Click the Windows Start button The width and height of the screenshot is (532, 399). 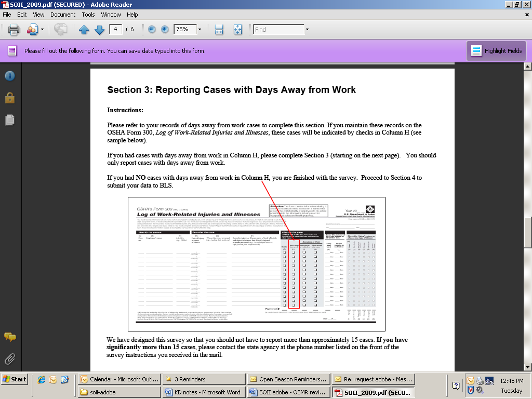tap(14, 379)
